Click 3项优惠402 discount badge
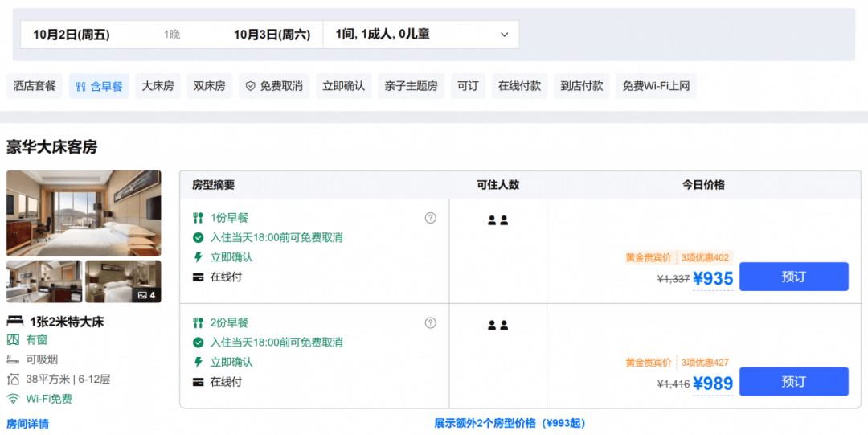This screenshot has width=868, height=435. tap(705, 257)
